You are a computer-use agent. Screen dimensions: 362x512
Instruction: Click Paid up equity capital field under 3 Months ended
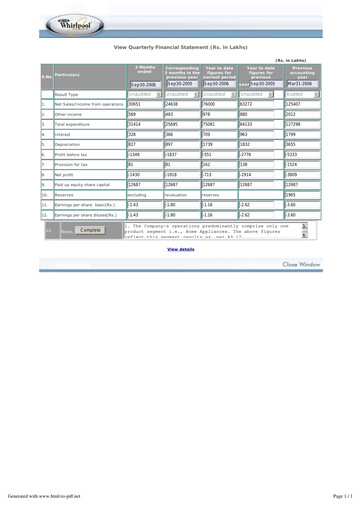(145, 185)
